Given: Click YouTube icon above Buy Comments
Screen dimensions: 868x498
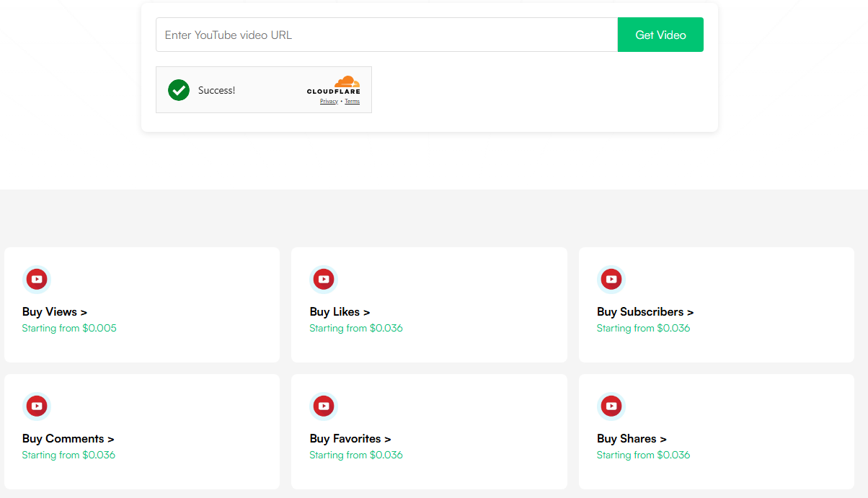Looking at the screenshot, I should pos(37,406).
